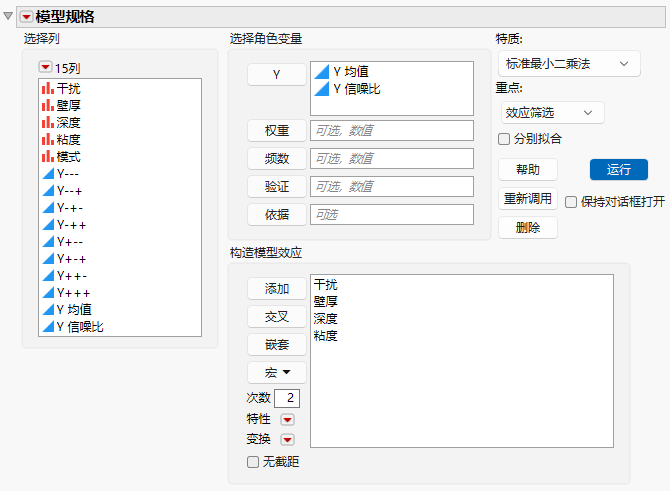Click the 依据 role button
Viewport: 670px width, 491px height.
coord(277,215)
